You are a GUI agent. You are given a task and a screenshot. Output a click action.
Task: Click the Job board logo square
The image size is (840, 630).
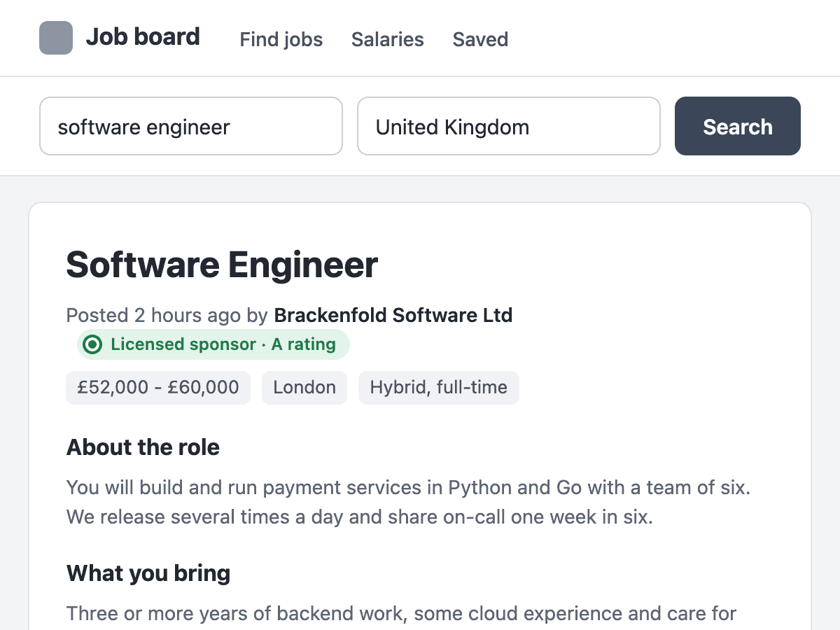pos(56,38)
